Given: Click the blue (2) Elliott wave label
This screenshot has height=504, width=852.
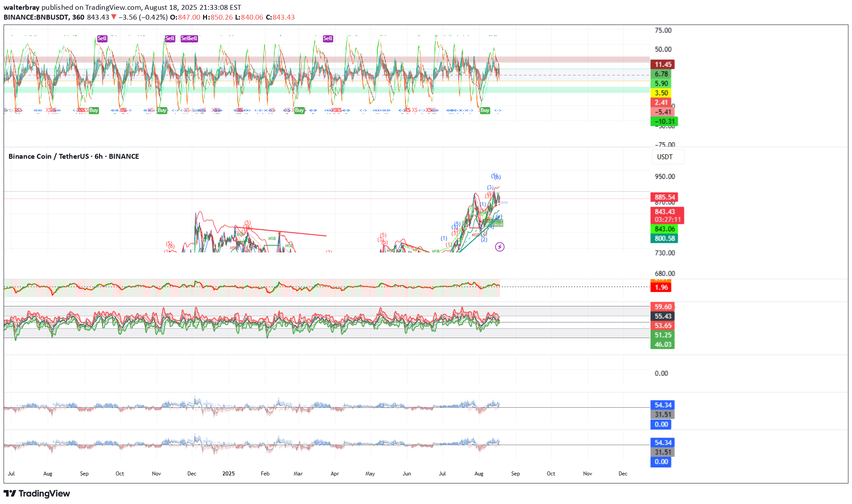Looking at the screenshot, I should [x=484, y=240].
